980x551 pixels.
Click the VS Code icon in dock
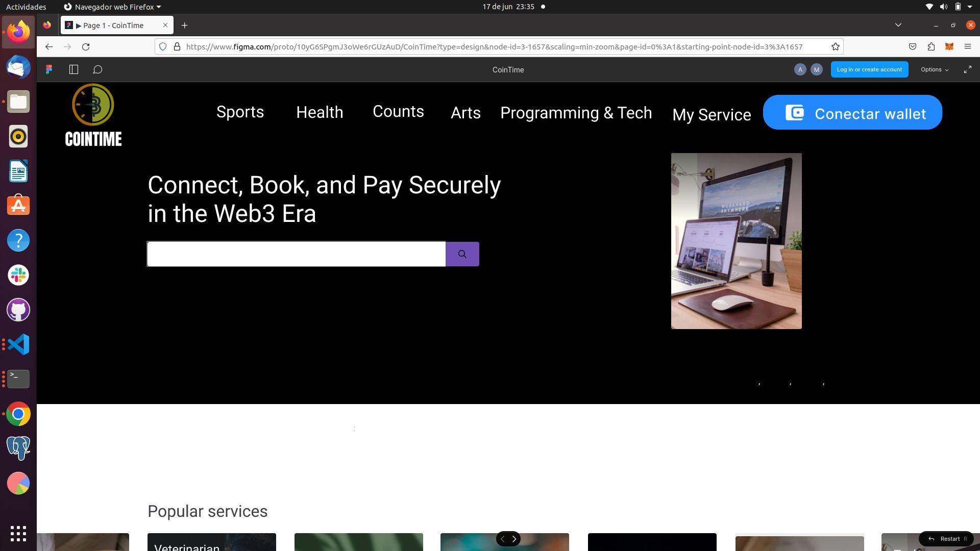point(18,344)
